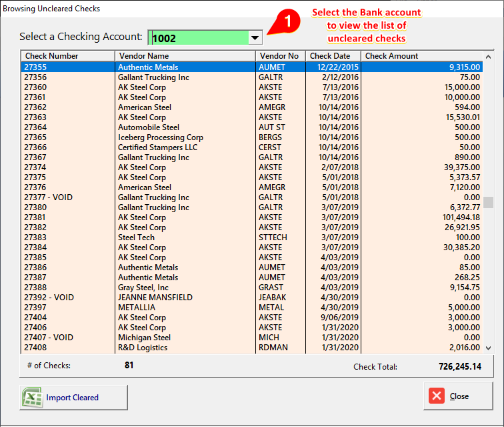Click vendor number STTECH
The image size is (504, 427).
273,237
